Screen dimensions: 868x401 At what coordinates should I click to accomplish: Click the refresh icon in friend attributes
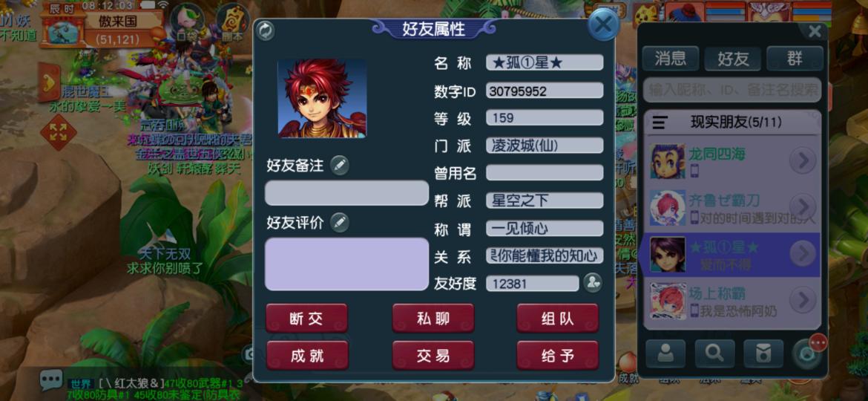(x=266, y=31)
